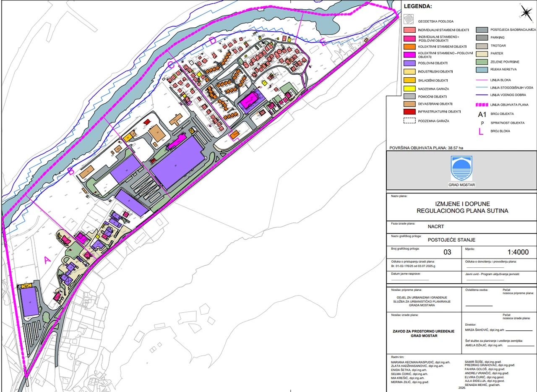537x392 pixels.
Task: Select the green Zelene površine swatch
Action: point(482,61)
